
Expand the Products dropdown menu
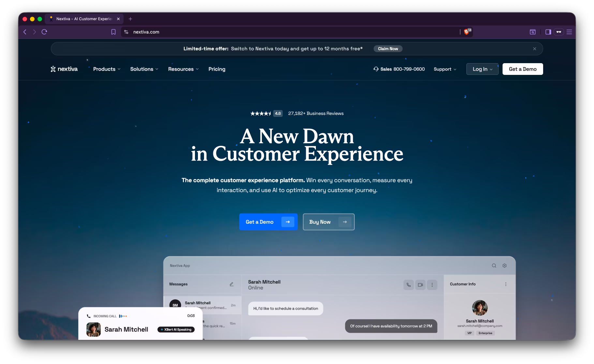point(107,69)
